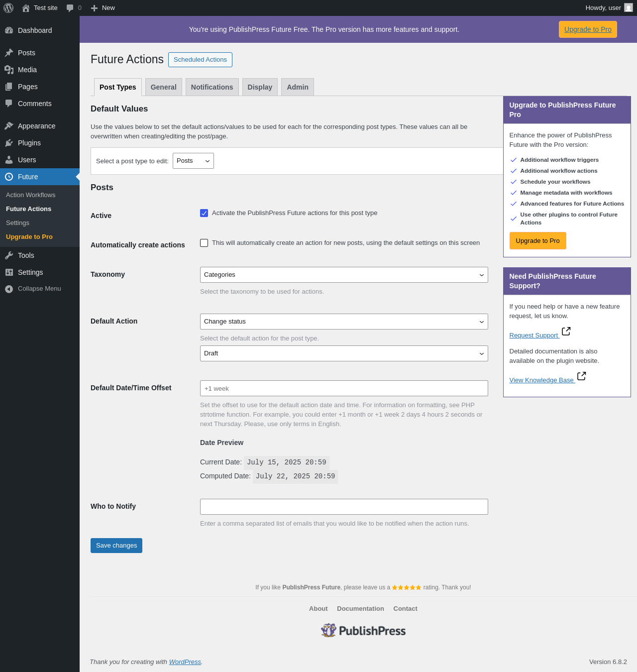The image size is (637, 672).
Task: Switch to the Notifications tab
Action: [x=212, y=87]
